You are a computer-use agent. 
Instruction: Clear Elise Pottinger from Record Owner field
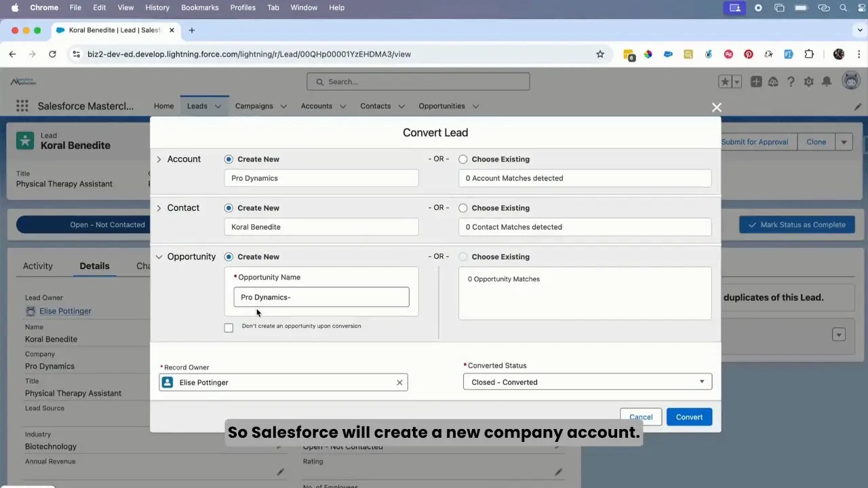tap(399, 382)
